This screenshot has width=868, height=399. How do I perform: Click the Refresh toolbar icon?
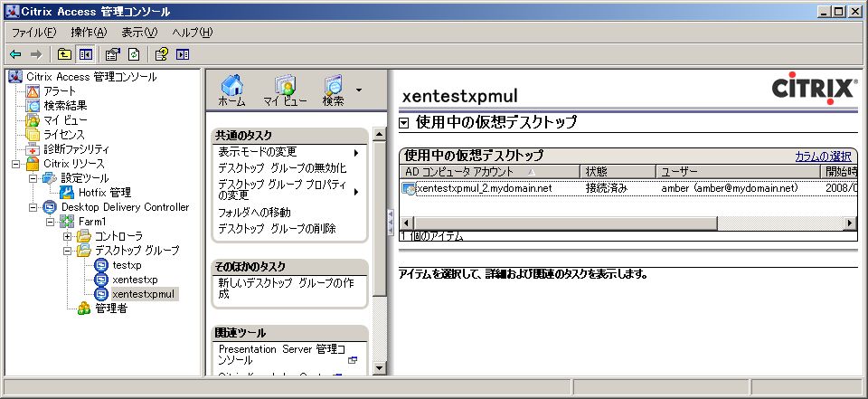coord(134,54)
